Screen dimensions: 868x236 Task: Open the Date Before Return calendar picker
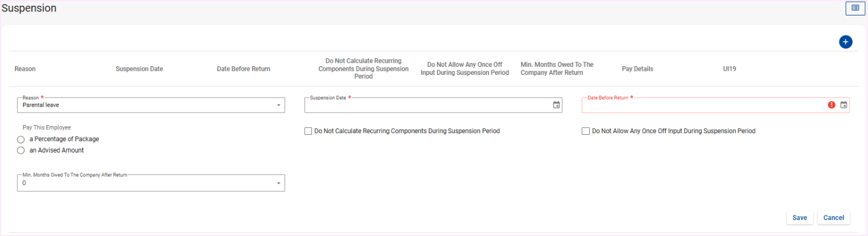tap(843, 105)
